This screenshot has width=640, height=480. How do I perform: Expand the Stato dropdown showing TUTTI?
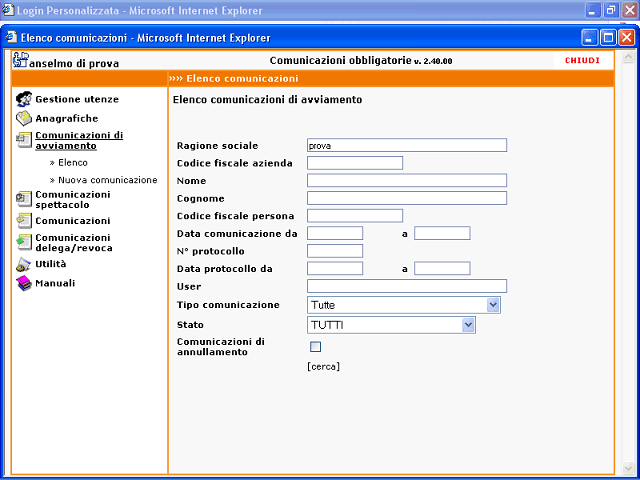tap(468, 325)
